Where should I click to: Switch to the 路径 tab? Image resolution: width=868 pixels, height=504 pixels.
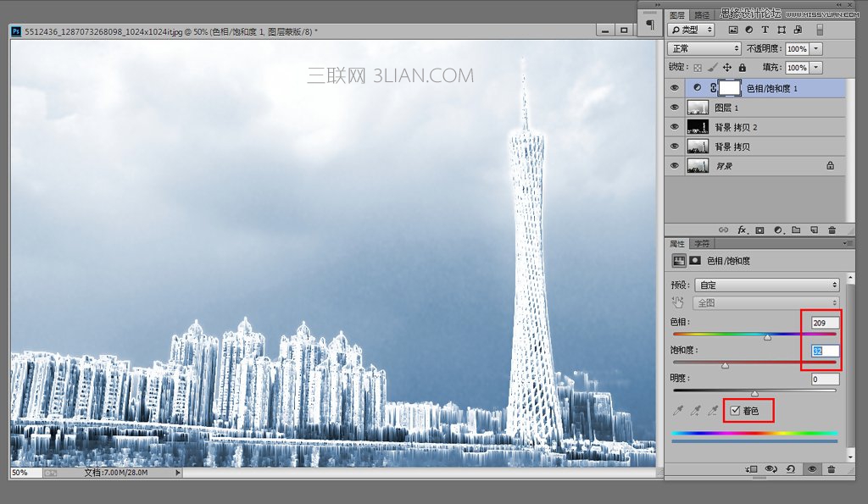coord(702,15)
